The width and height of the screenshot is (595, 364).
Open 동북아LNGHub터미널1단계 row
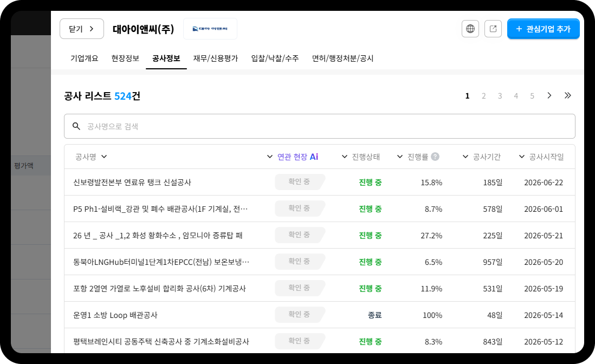tap(320, 262)
